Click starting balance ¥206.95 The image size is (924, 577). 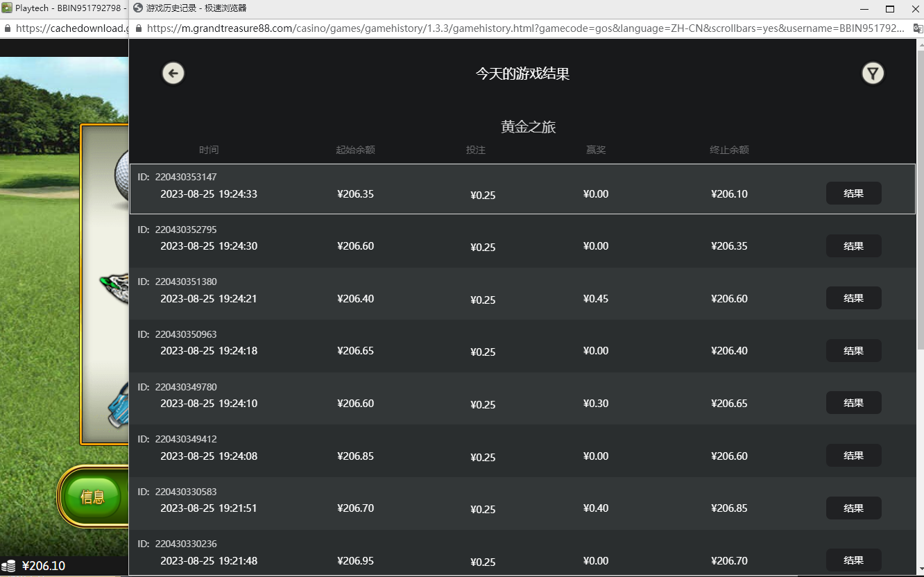[355, 561]
